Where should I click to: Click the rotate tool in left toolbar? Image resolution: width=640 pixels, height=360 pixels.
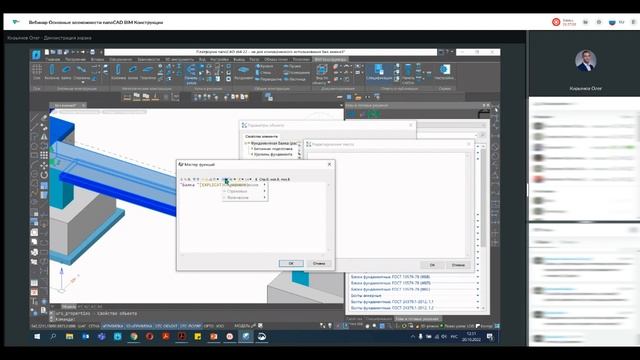pyautogui.click(x=44, y=175)
